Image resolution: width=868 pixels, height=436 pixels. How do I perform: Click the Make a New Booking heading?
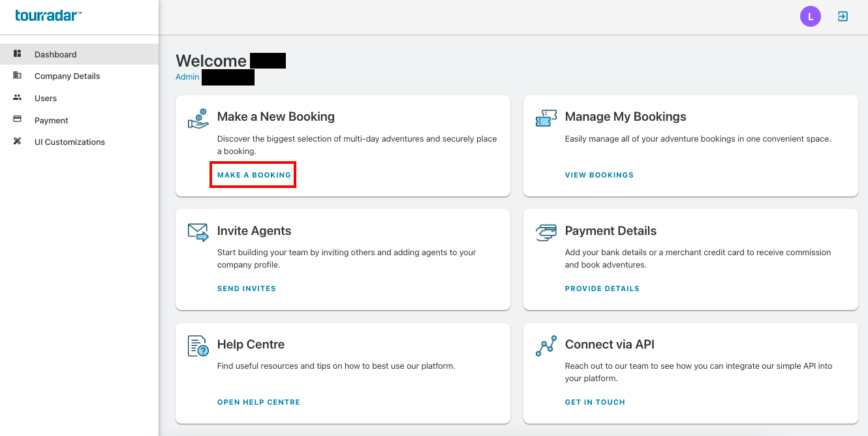[x=276, y=117]
